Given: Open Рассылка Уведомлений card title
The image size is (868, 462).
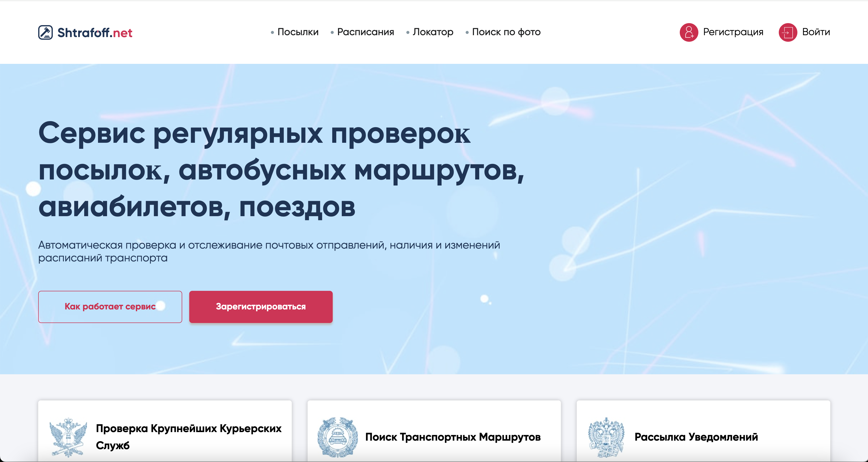Looking at the screenshot, I should [696, 437].
